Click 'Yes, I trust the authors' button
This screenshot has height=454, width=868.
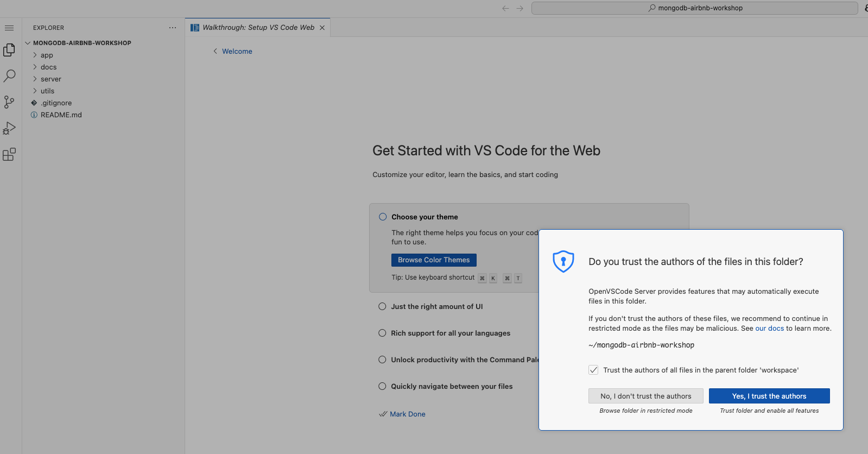point(769,396)
